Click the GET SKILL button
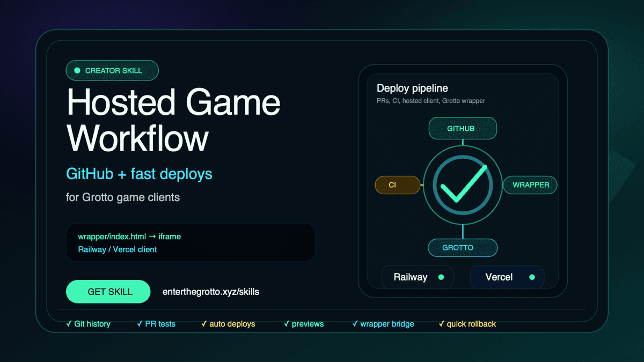The image size is (644, 362). coord(108,292)
